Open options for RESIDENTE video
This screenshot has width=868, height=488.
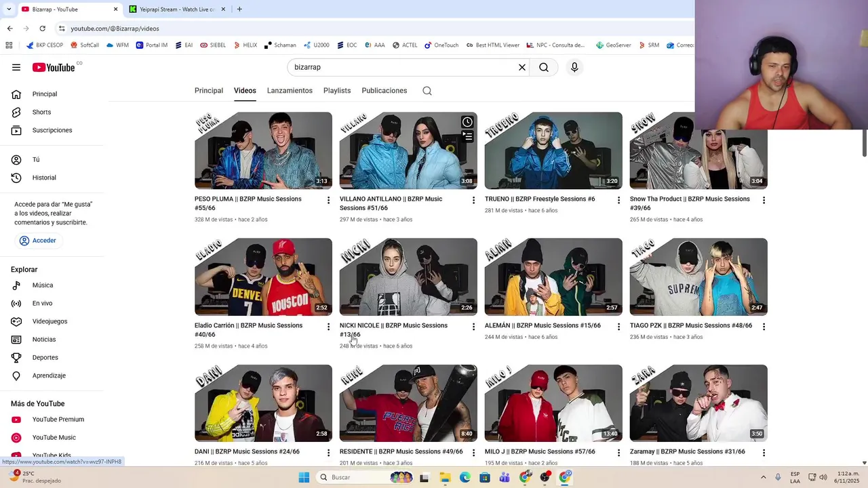click(x=473, y=453)
